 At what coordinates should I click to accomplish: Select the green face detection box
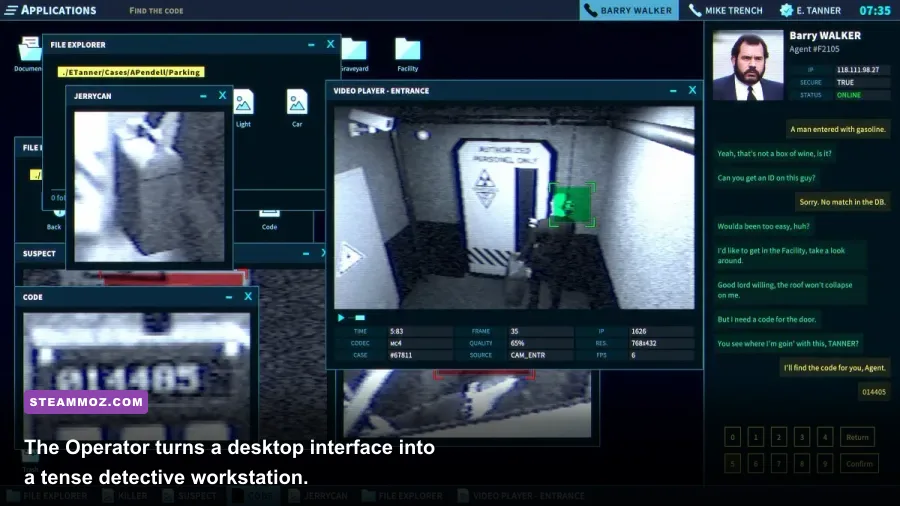[x=572, y=205]
